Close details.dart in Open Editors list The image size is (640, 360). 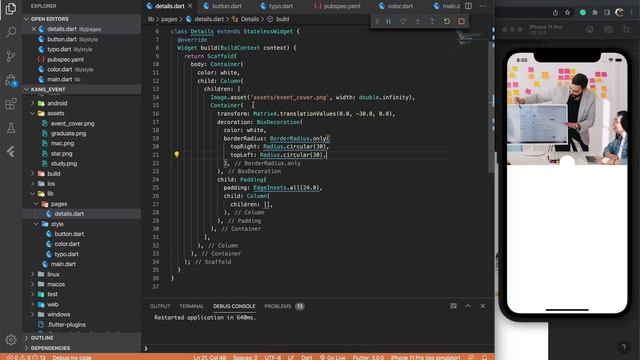[33, 29]
